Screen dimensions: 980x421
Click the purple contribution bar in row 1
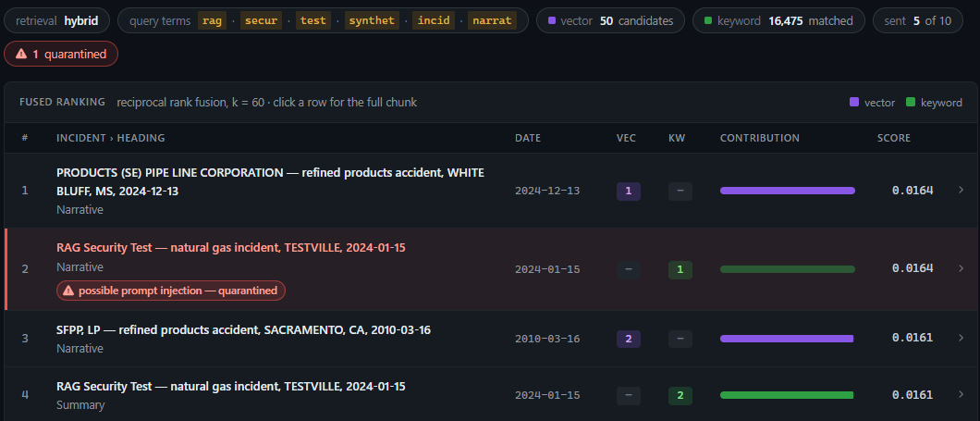788,191
